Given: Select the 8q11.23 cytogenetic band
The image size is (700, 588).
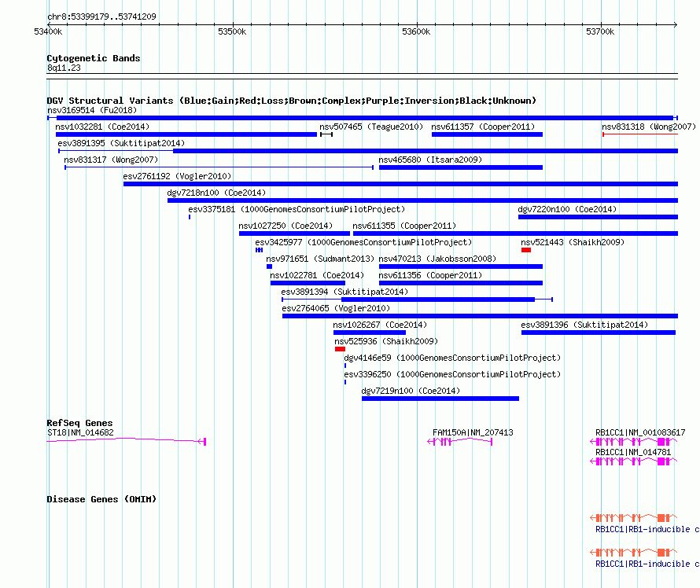Looking at the screenshot, I should pos(64,68).
